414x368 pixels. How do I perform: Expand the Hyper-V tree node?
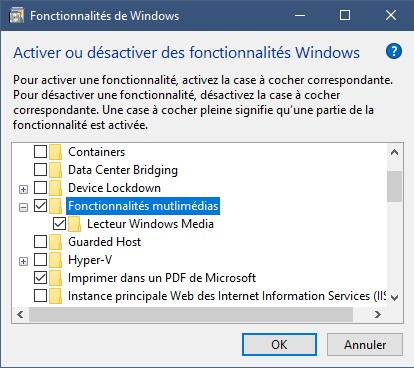[23, 261]
